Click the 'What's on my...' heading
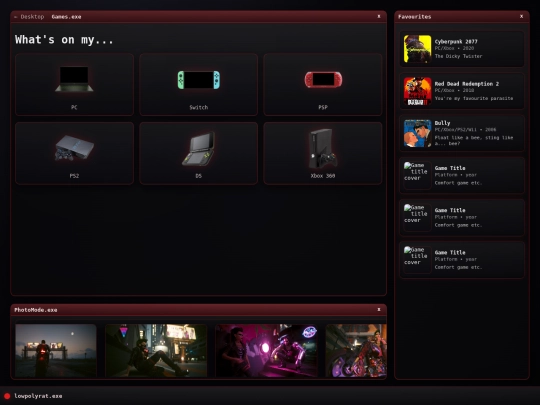 64,40
